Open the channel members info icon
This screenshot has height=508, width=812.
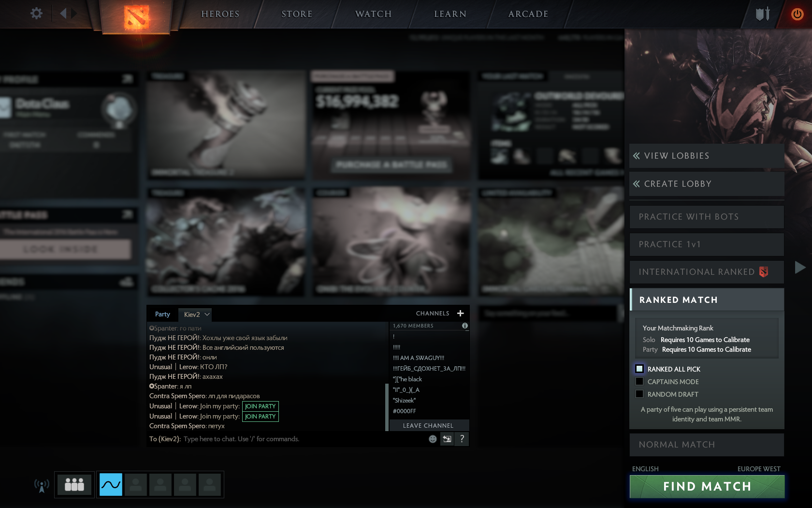point(464,326)
